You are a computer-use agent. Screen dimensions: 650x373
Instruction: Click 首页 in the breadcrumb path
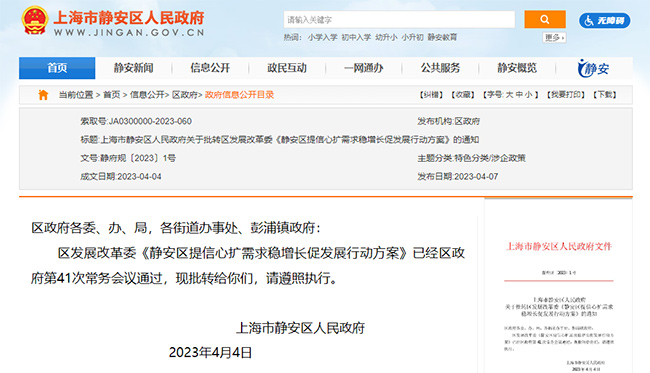112,95
